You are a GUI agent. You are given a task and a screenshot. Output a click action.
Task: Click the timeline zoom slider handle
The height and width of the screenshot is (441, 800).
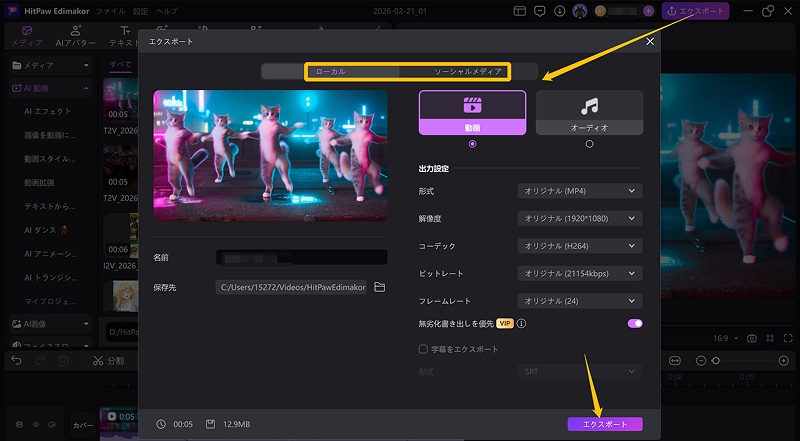tap(716, 361)
